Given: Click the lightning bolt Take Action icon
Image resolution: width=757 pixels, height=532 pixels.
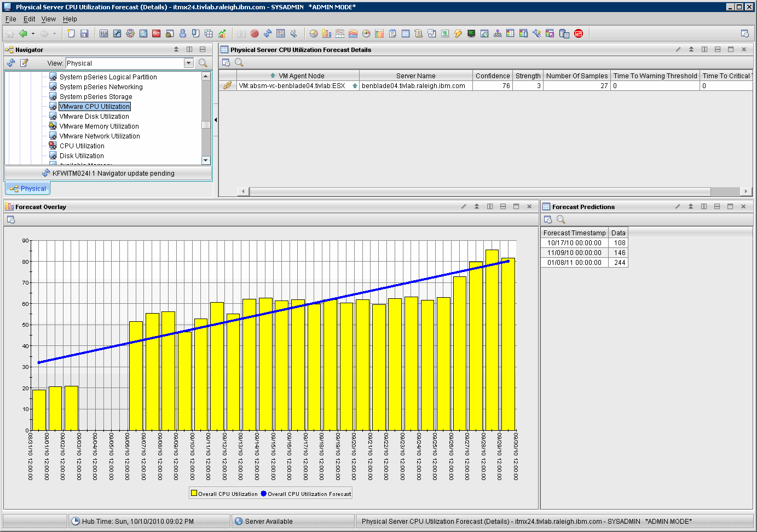Looking at the screenshot, I should [458, 33].
